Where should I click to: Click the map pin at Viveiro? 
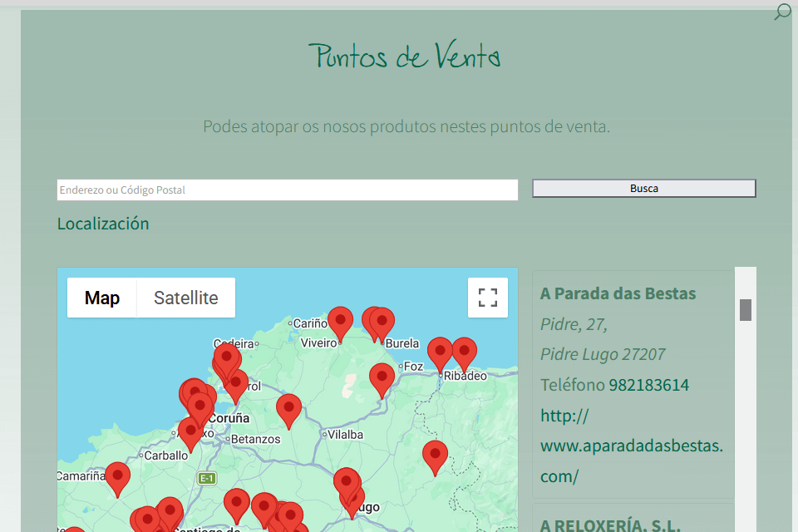click(x=341, y=325)
